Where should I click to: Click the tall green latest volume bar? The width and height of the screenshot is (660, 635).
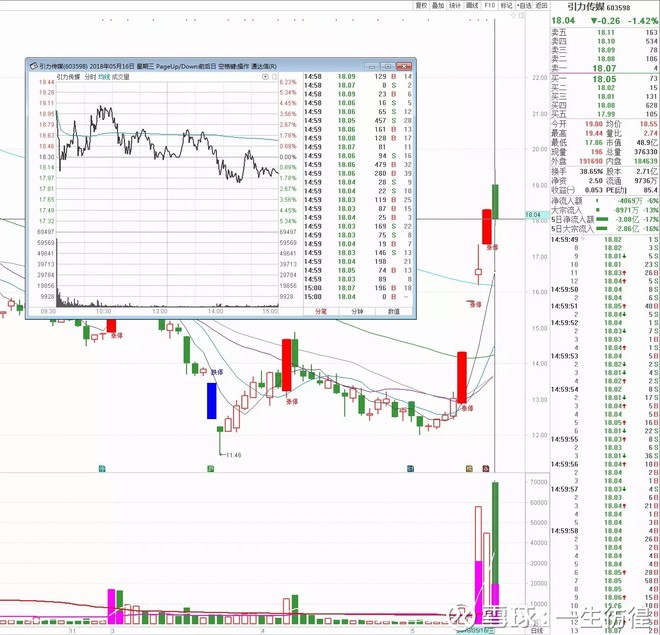coord(495,553)
